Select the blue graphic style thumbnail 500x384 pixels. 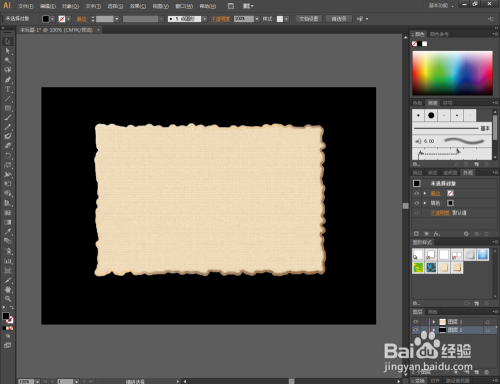[483, 255]
